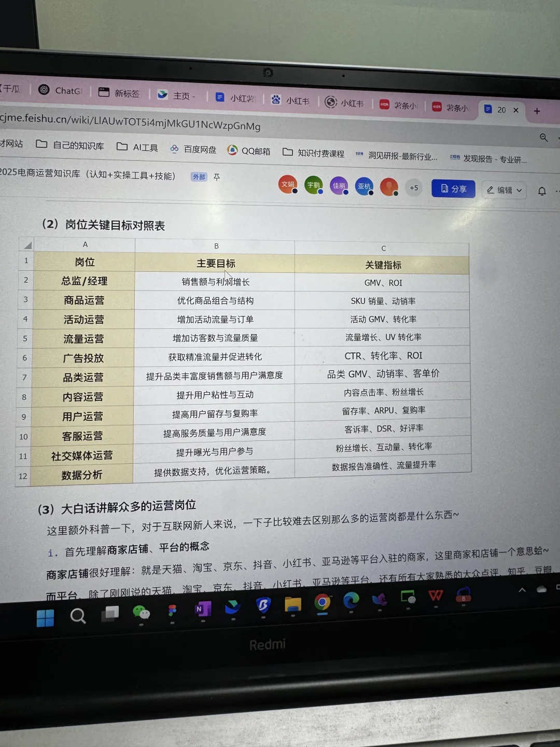Image resolution: width=560 pixels, height=747 pixels.
Task: Open the Feishu app on the taskbar
Action: click(233, 607)
